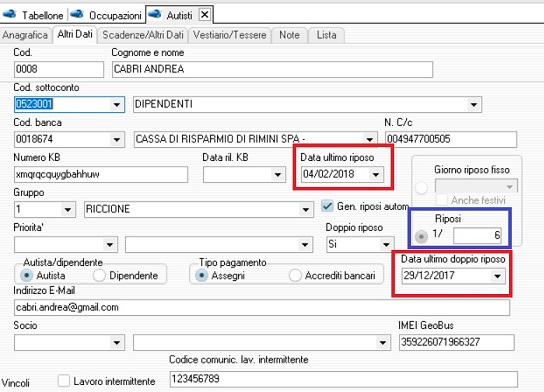Open the Gruppo RICCIONE dropdown
Viewport: 544px width, 392px height.
click(x=305, y=210)
